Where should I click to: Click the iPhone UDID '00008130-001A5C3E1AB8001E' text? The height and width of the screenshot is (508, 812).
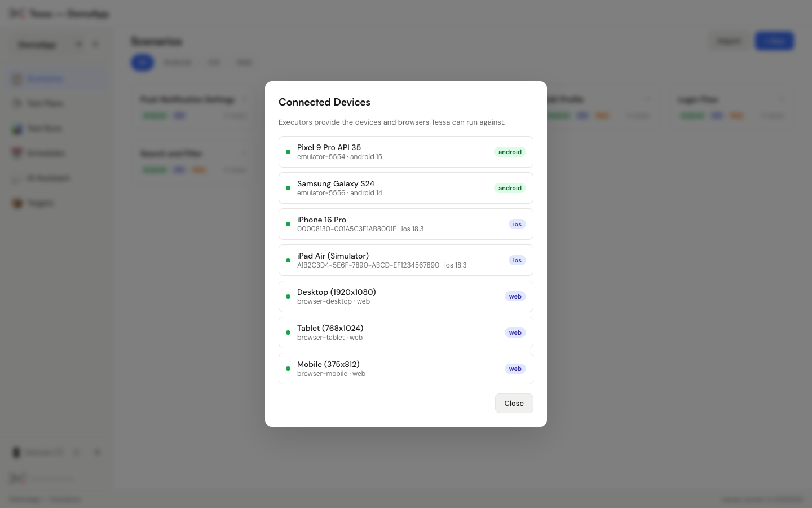point(347,229)
